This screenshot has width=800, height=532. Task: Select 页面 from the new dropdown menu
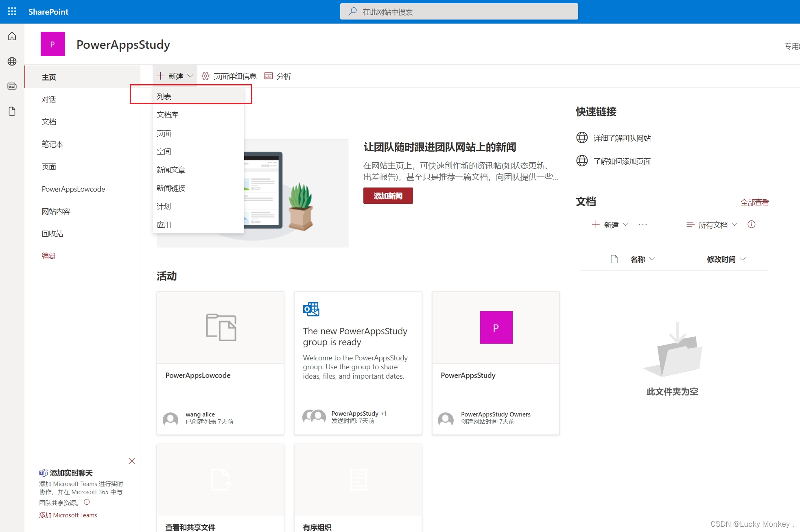198,133
